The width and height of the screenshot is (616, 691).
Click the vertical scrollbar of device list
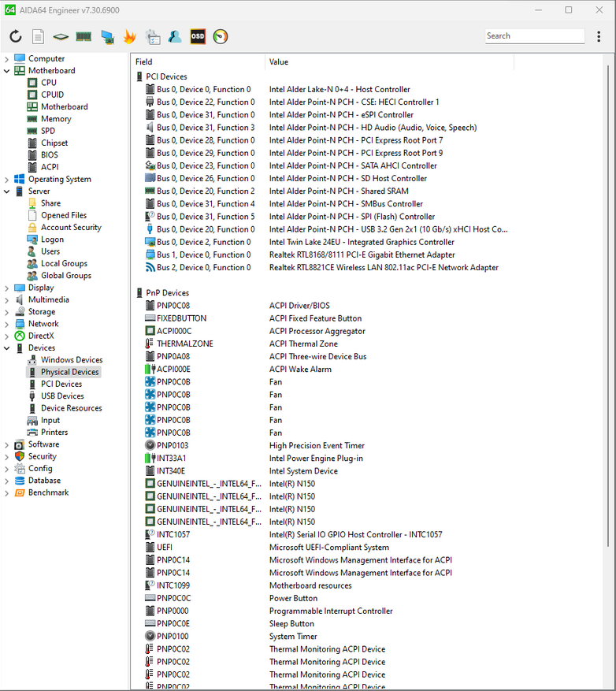pyautogui.click(x=608, y=306)
